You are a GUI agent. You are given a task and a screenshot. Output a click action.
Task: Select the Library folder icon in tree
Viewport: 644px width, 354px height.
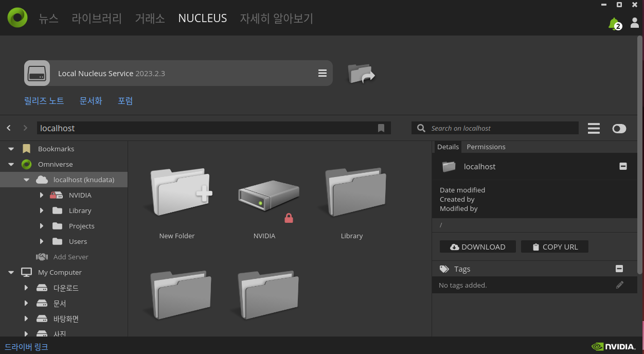point(57,210)
